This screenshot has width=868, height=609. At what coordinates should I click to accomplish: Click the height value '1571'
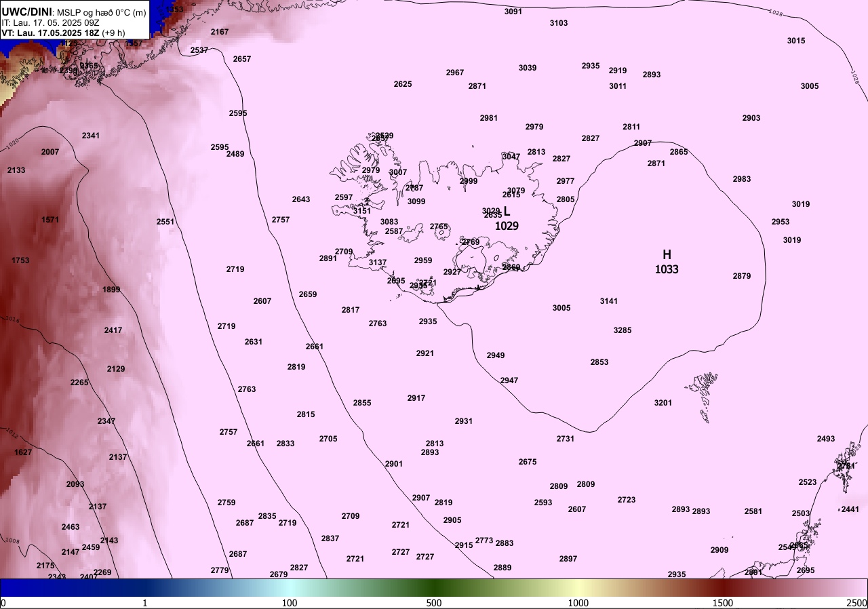tap(50, 220)
